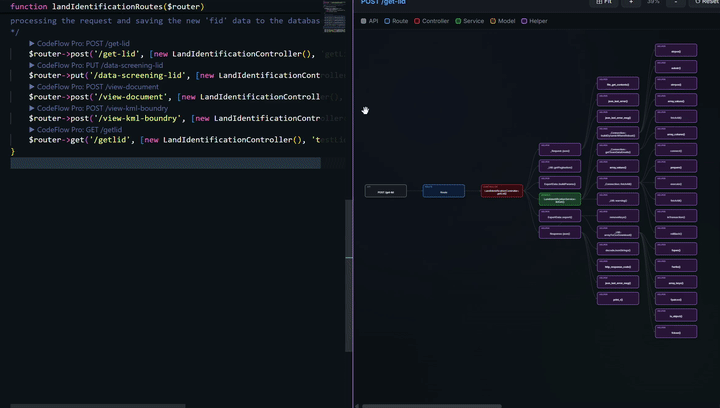Click the POST /get-lid panel title
Screen dimensions: 720x408
383,2
